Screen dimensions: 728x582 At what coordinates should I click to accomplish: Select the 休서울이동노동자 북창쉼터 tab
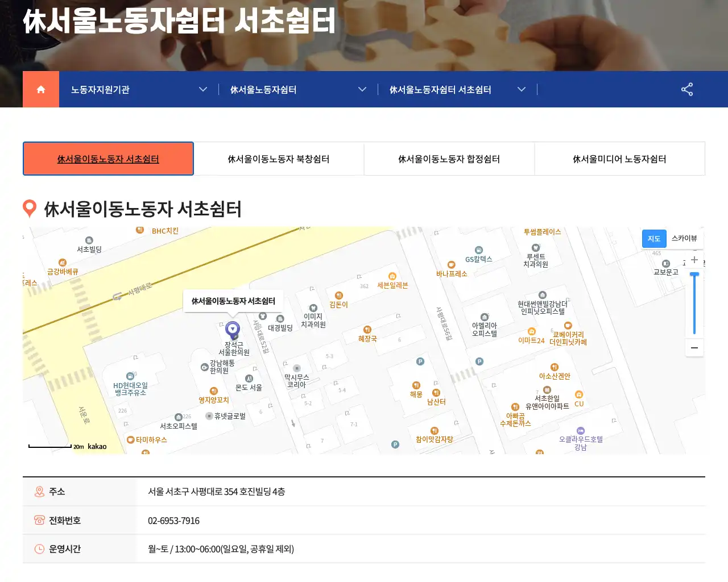279,159
